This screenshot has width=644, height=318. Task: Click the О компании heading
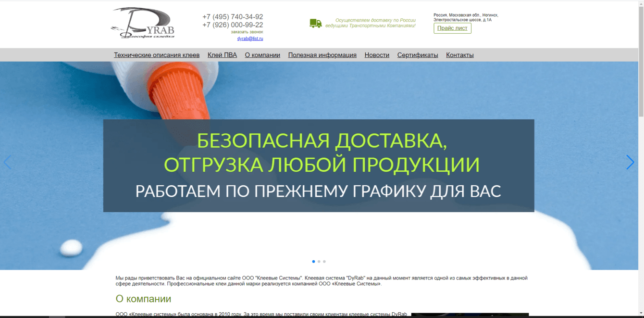tap(143, 299)
